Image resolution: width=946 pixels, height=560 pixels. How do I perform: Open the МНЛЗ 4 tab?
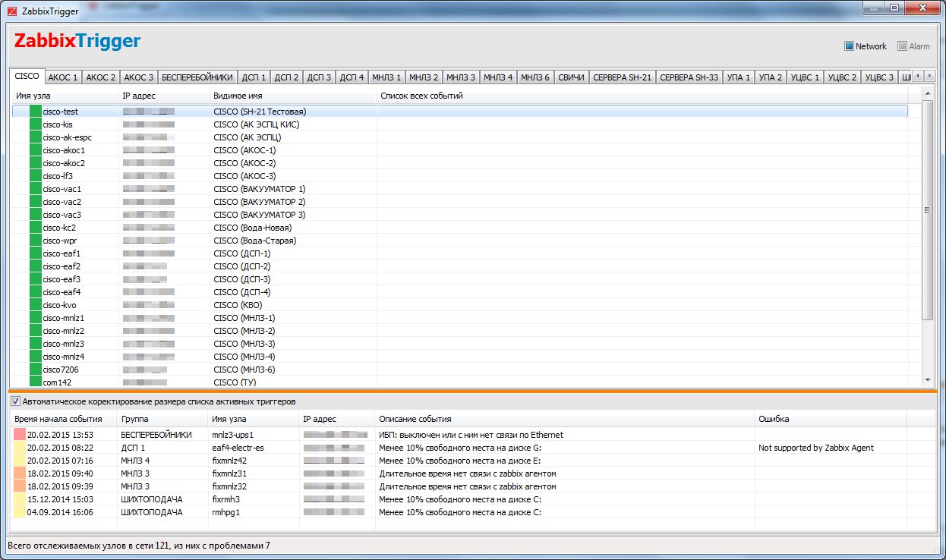(x=498, y=77)
